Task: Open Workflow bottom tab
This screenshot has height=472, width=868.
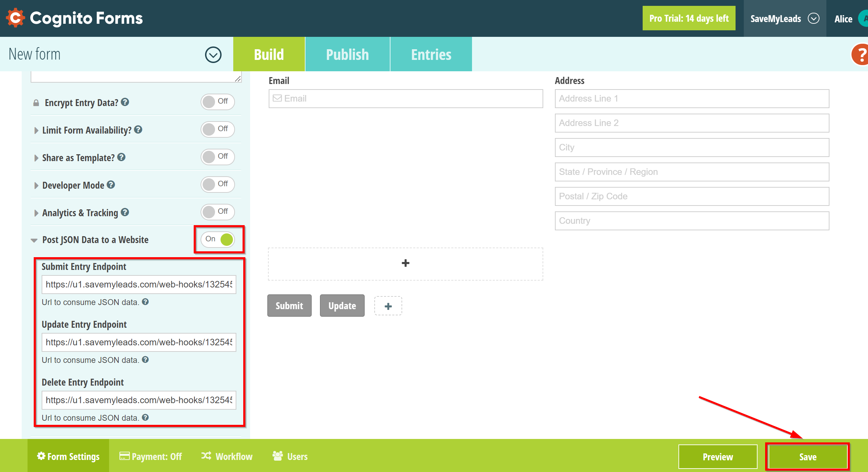Action: [227, 456]
